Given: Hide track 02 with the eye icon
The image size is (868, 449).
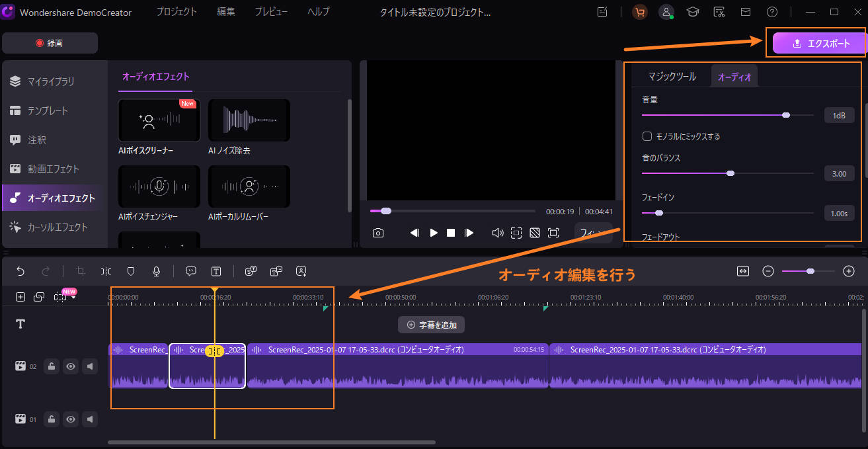Looking at the screenshot, I should [70, 366].
